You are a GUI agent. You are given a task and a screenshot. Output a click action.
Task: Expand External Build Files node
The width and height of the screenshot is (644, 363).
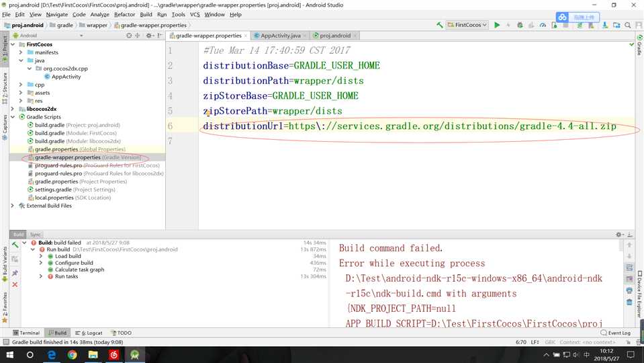point(13,206)
